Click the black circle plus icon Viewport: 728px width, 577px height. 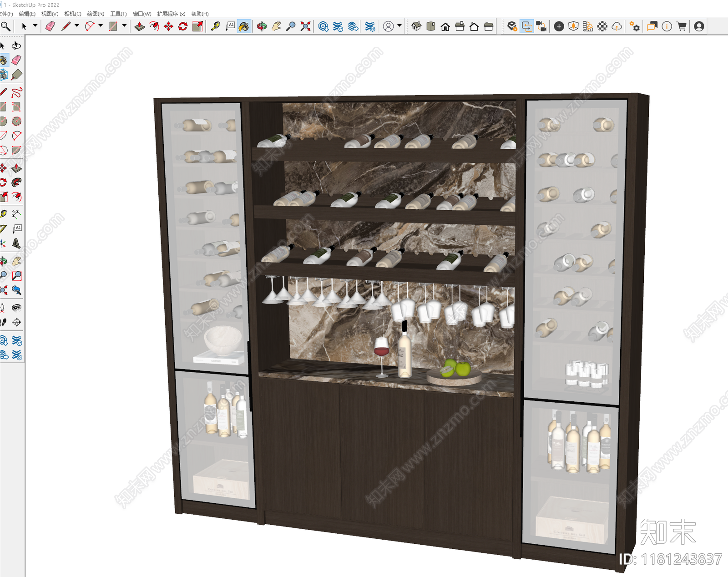tap(559, 26)
